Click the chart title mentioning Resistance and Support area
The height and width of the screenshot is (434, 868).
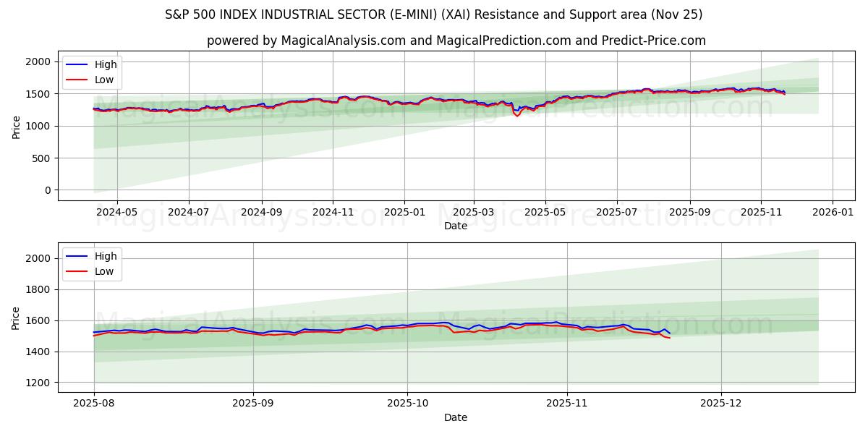click(x=434, y=12)
